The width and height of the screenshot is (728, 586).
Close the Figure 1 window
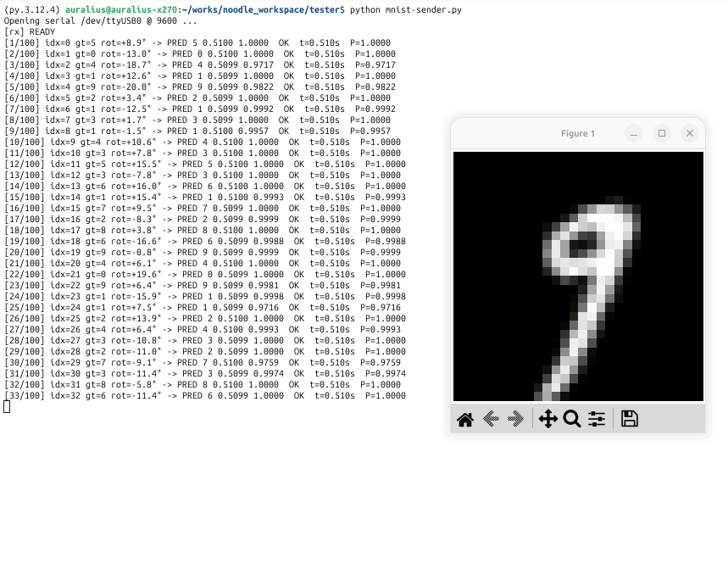[x=690, y=133]
